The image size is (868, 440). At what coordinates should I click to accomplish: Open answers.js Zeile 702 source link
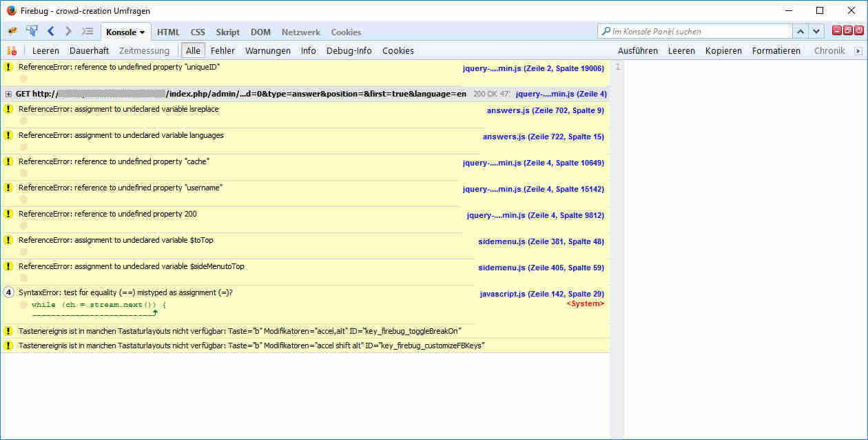545,110
